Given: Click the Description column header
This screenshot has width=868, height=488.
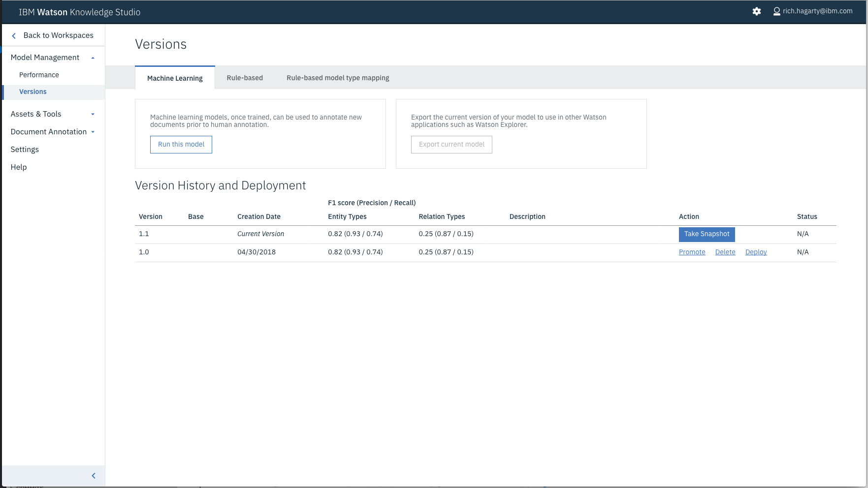Looking at the screenshot, I should (527, 216).
